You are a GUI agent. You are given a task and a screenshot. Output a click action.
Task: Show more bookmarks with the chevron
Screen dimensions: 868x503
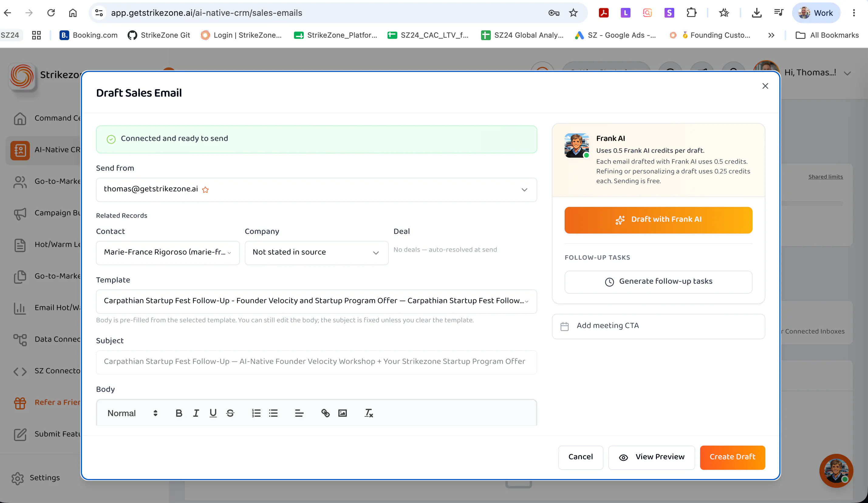pyautogui.click(x=771, y=35)
